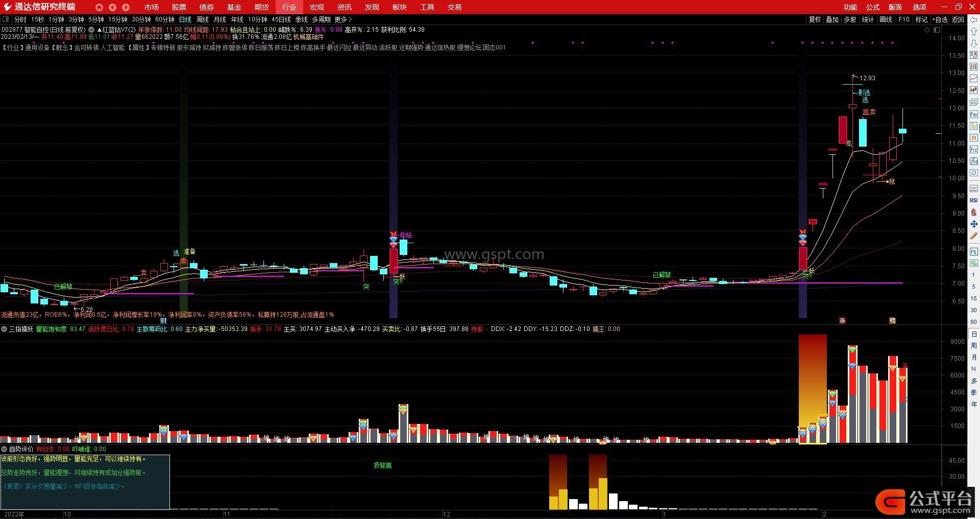Open the line chart icon in right sidebar
Viewport: 980px width, 519px height.
tap(974, 78)
